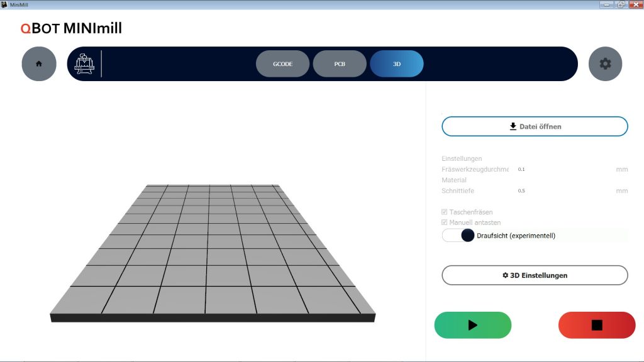Go to the home screen
Screen dimensions: 644x362
39,63
